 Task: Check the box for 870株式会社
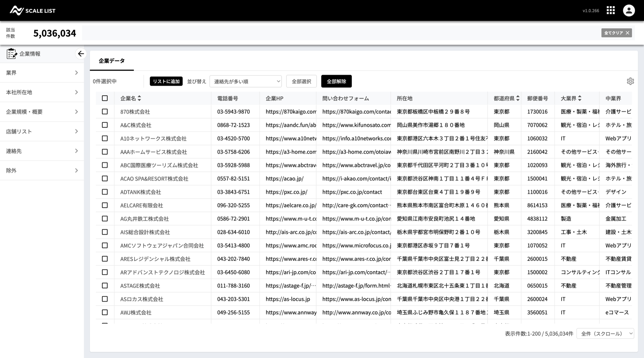105,111
